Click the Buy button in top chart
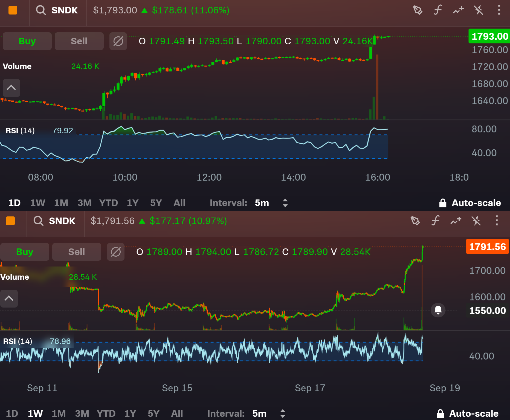This screenshot has width=510, height=420. pyautogui.click(x=27, y=41)
